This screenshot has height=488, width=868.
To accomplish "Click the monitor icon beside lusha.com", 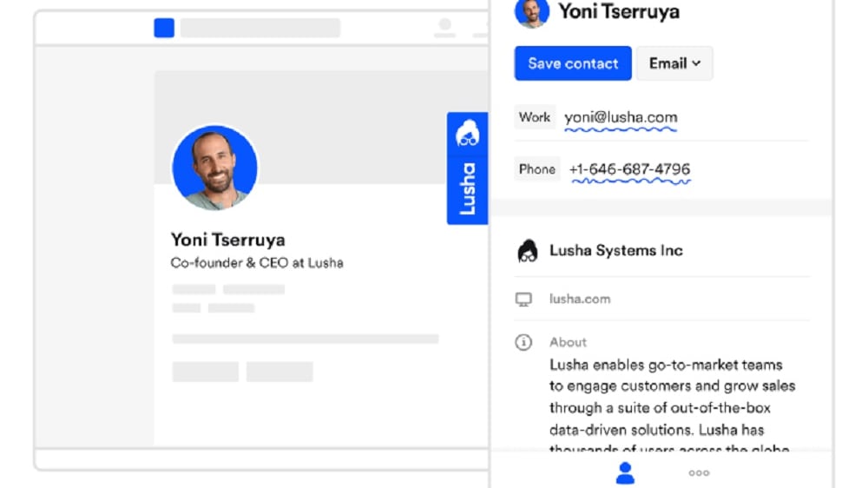I will click(523, 299).
